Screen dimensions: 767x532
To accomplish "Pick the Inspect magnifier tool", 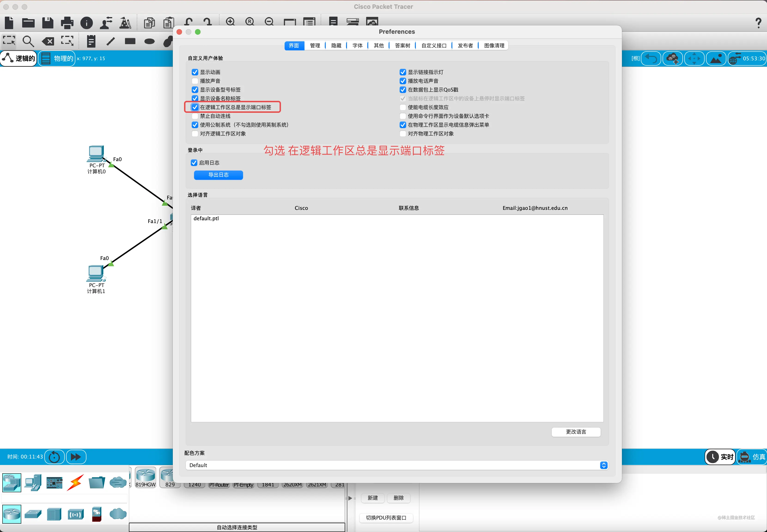I will coord(28,41).
